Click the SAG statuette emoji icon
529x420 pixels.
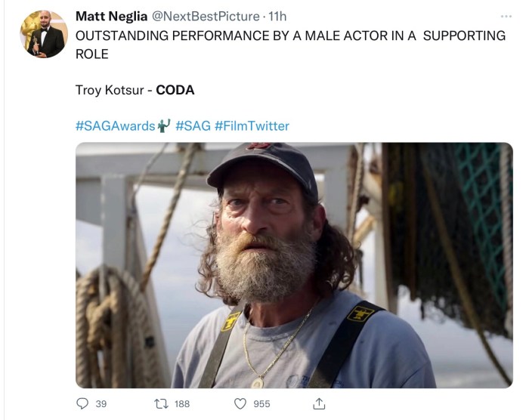coord(164,125)
